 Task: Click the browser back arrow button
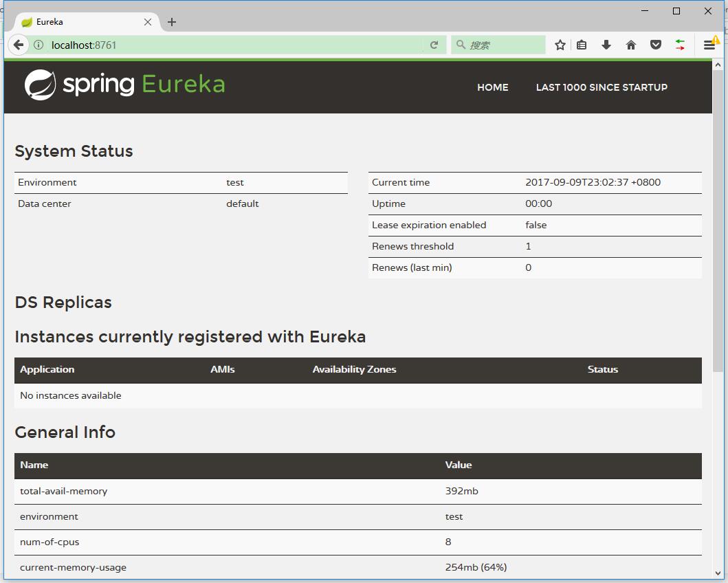(19, 45)
